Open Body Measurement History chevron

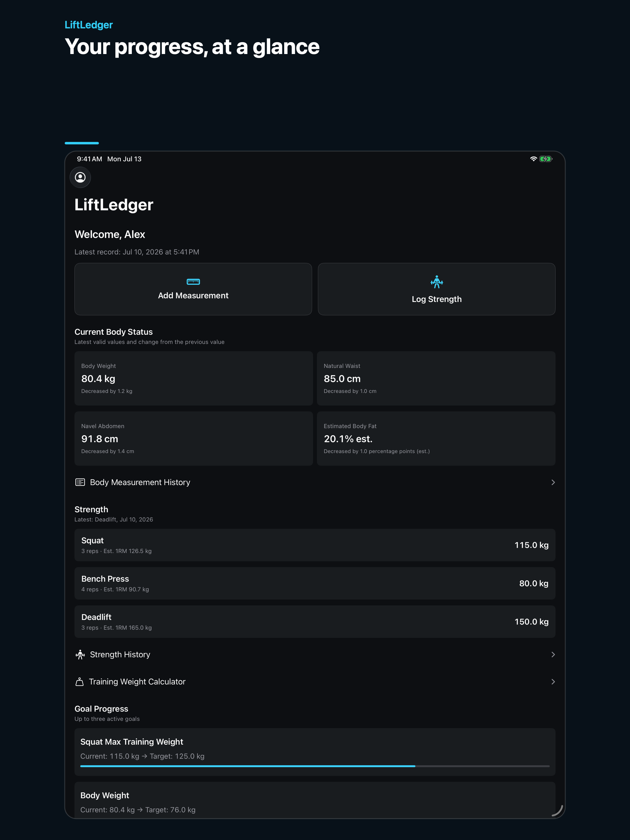553,482
